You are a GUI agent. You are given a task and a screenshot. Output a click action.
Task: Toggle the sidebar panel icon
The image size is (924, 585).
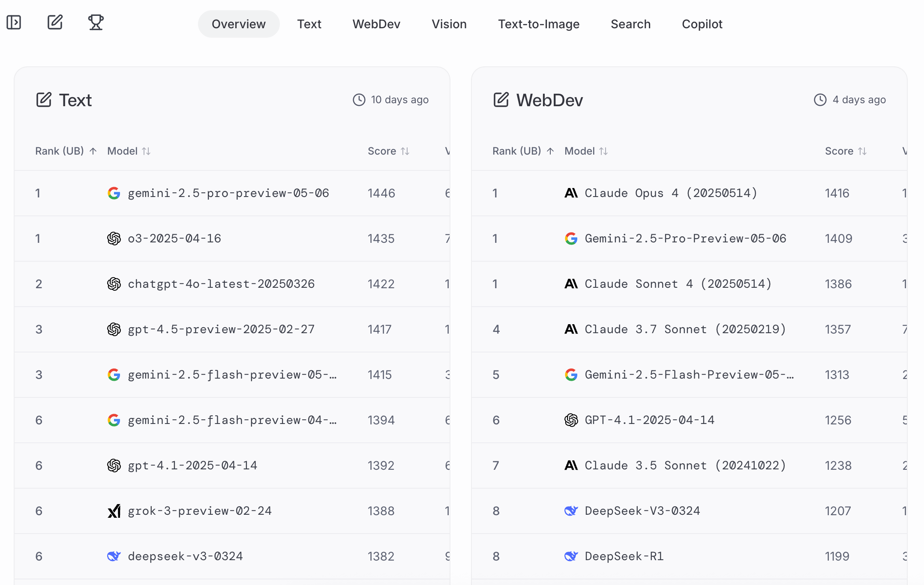[x=14, y=22]
